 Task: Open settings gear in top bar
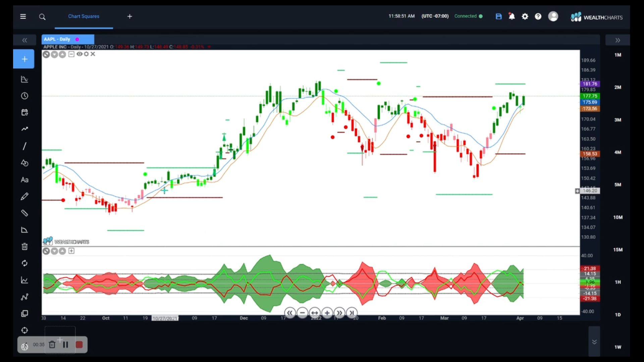point(525,16)
